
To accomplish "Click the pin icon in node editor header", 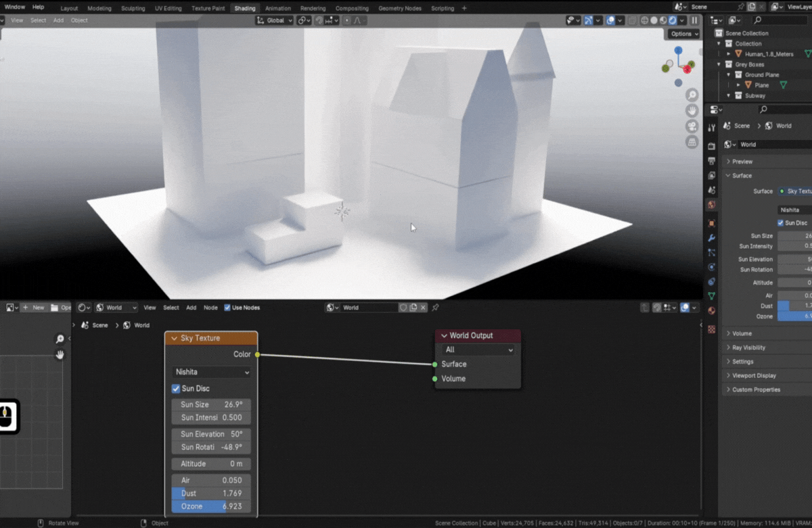I will click(435, 308).
